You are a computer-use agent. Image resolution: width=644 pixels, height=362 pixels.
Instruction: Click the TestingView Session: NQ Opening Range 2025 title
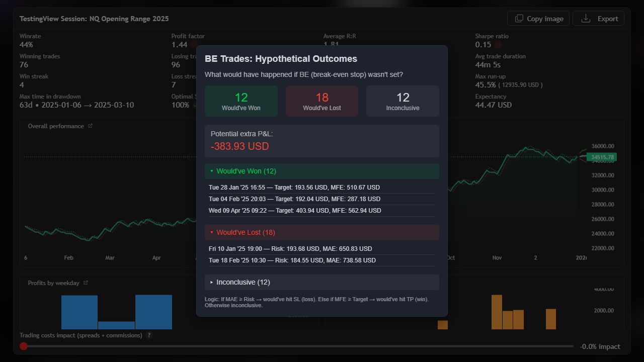click(x=94, y=19)
